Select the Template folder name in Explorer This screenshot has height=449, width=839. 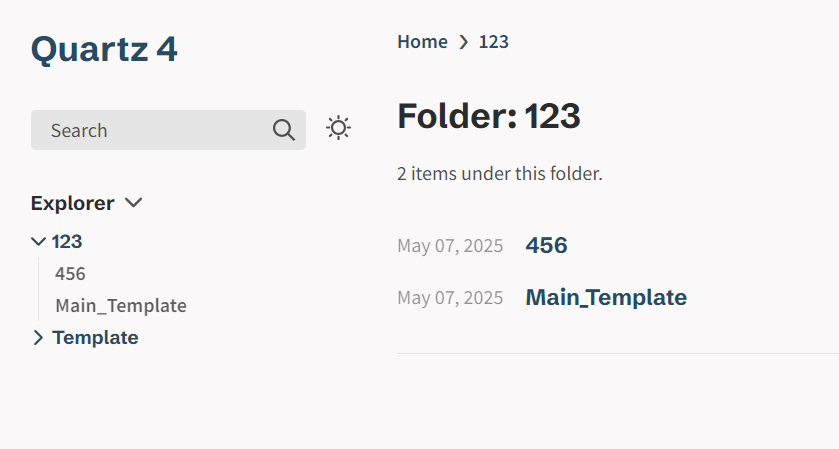[95, 338]
